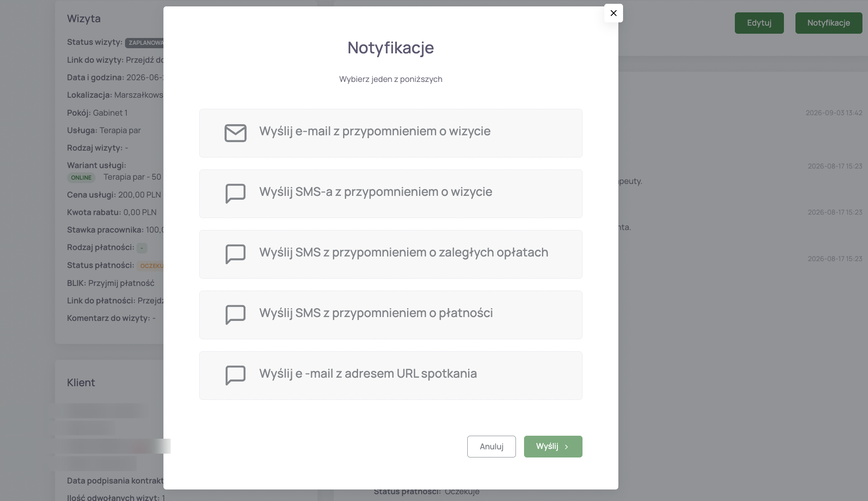
Task: Click the 'Notyfikacje' dialog title
Action: pyautogui.click(x=391, y=47)
